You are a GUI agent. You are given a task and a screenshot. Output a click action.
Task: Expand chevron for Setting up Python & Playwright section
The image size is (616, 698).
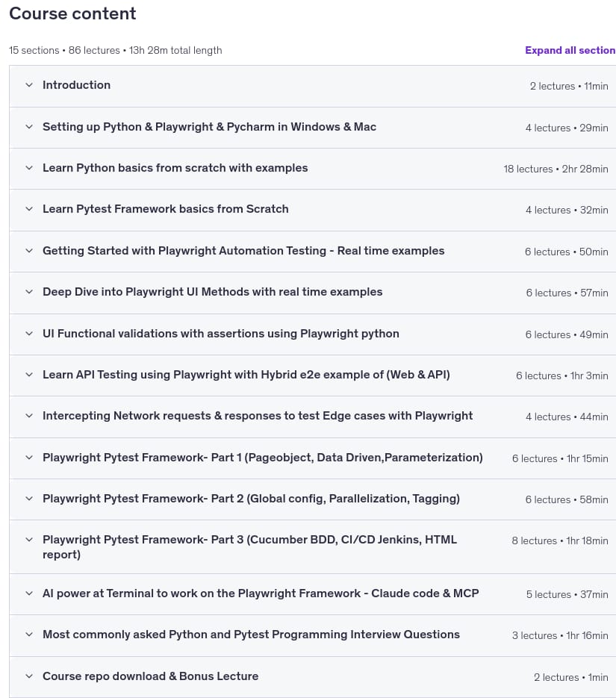click(x=29, y=127)
